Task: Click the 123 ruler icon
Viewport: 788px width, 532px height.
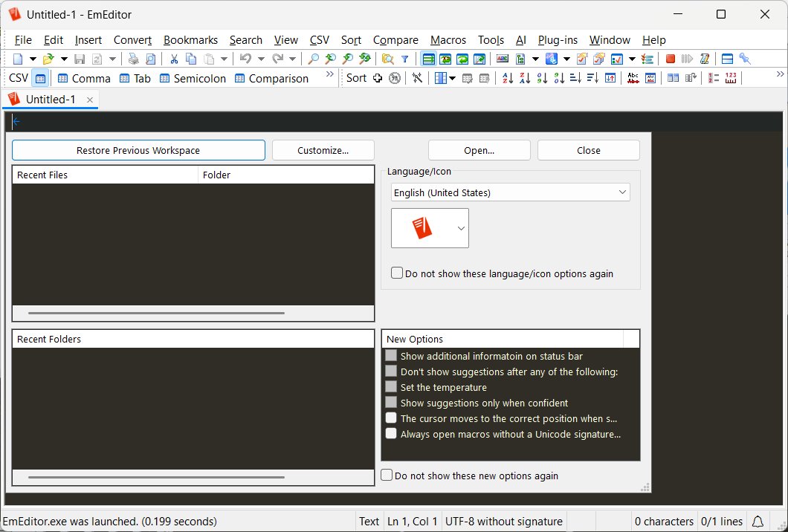Action: tap(731, 78)
